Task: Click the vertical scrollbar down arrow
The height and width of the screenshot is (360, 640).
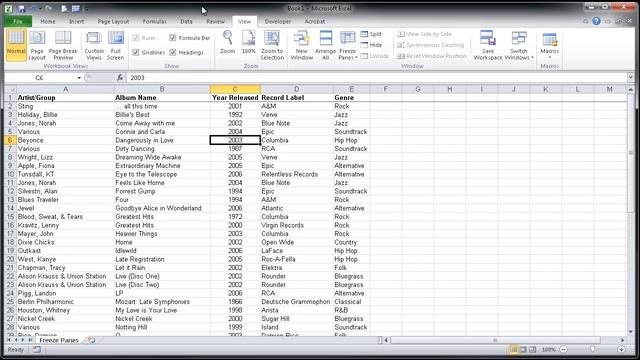Action: tap(631, 331)
